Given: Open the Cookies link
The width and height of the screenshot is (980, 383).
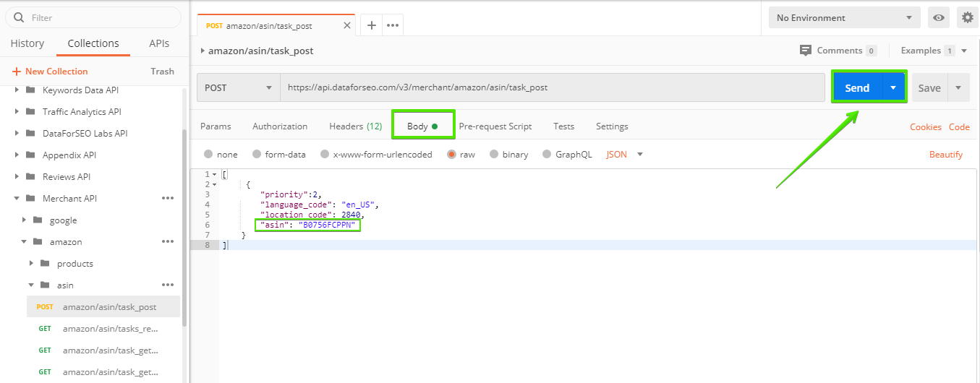Looking at the screenshot, I should (x=926, y=126).
